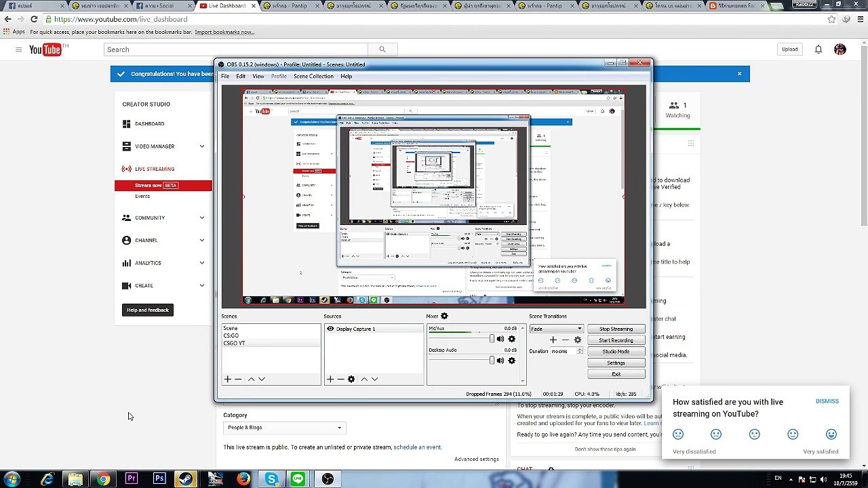Add a new source with the Sources plus icon
Screen dimensions: 868x488
pyautogui.click(x=330, y=380)
